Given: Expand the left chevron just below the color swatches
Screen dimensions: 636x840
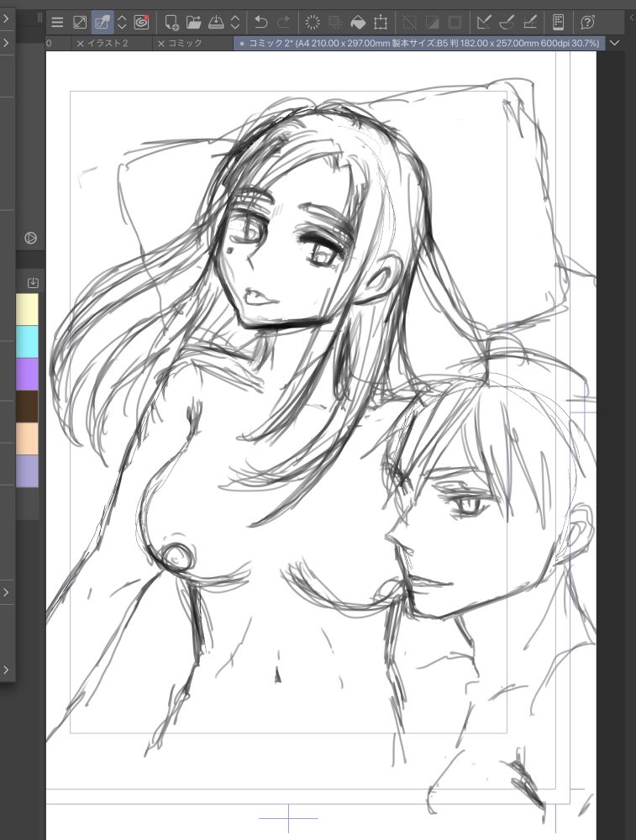Looking at the screenshot, I should pos(6,592).
